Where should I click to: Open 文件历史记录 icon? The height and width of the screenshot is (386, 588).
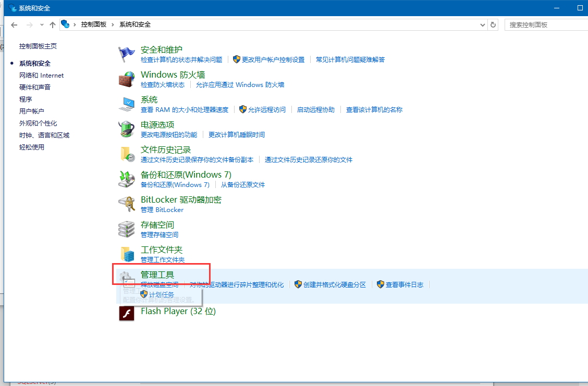(126, 154)
